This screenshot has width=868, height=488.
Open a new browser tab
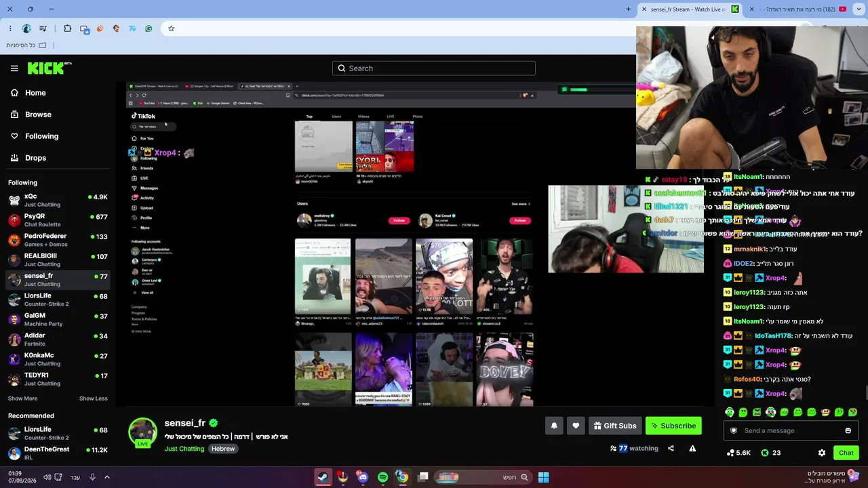[x=629, y=9]
